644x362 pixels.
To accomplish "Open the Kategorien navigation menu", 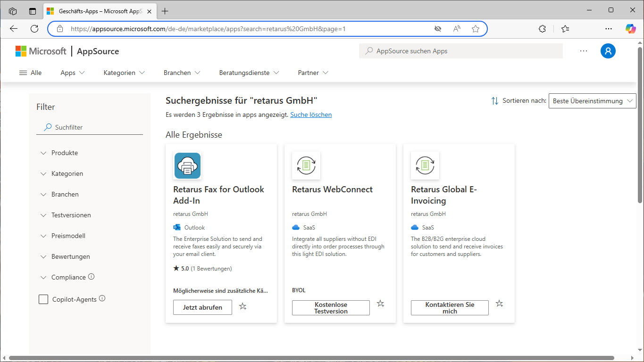I will [x=124, y=73].
